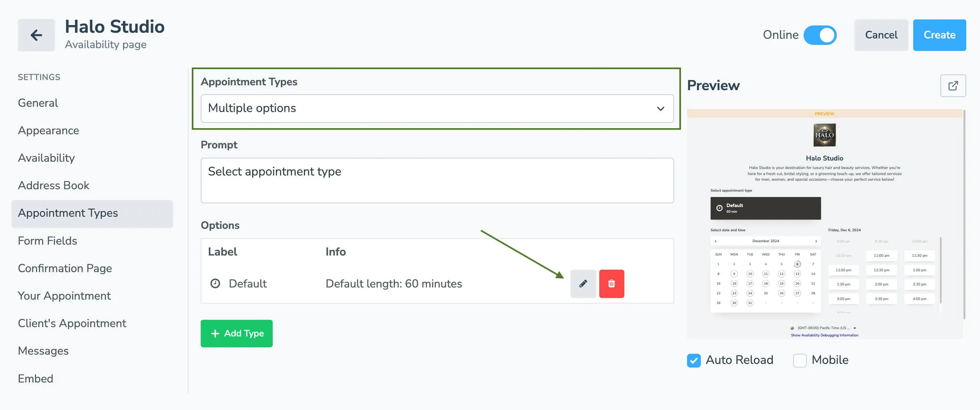Image resolution: width=980 pixels, height=410 pixels.
Task: Click the clock icon on the Default preview card
Action: (719, 207)
